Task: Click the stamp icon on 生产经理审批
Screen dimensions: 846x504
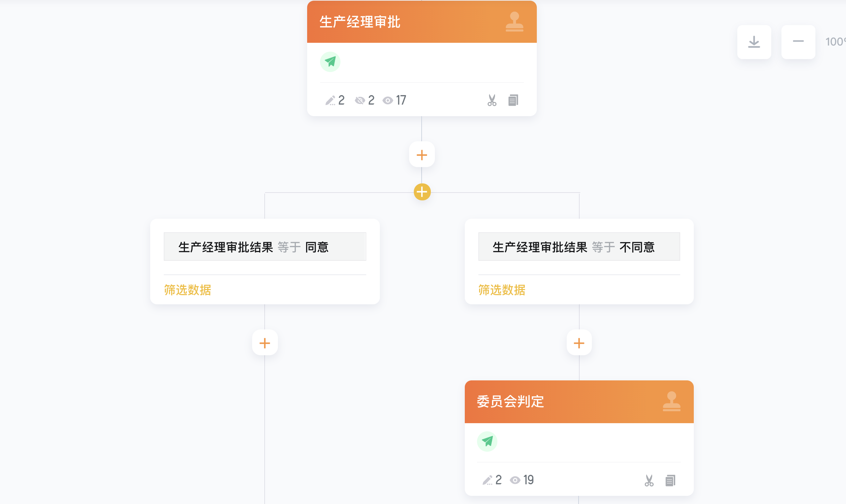Action: pos(514,22)
